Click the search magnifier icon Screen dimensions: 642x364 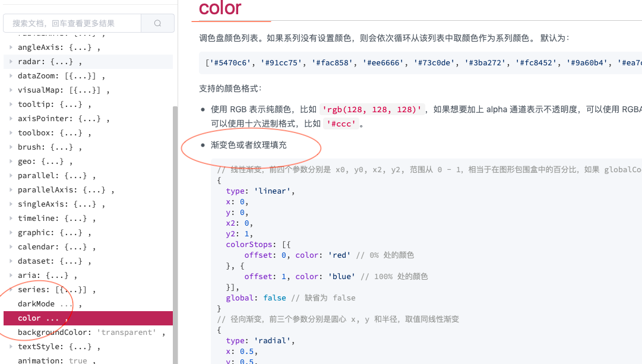[x=157, y=23]
